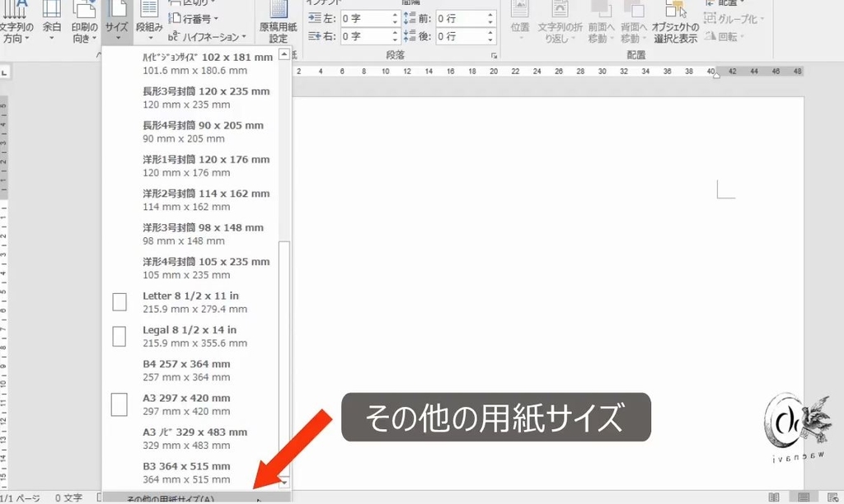Select 洋形1号封筒 120 x 176 mm
The image size is (844, 504).
pyautogui.click(x=190, y=166)
